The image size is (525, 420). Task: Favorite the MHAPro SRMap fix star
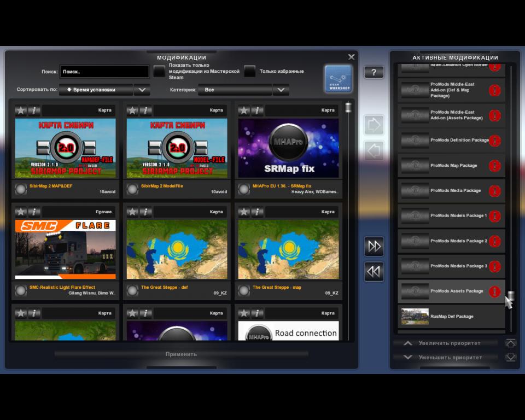[244, 110]
